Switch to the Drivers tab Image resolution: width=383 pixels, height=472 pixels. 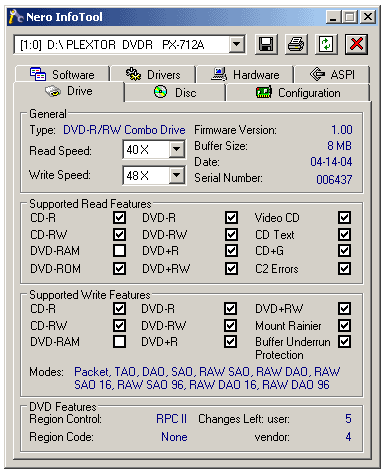pos(153,74)
